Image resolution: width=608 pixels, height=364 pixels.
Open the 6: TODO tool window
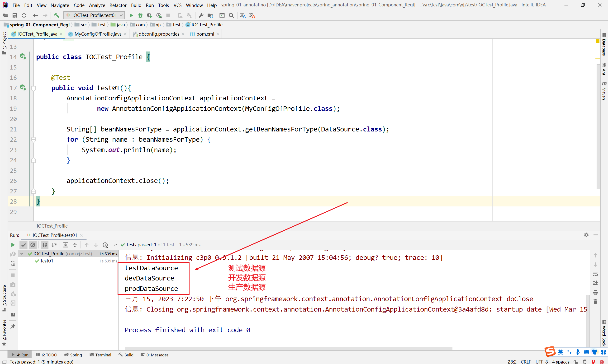point(47,355)
